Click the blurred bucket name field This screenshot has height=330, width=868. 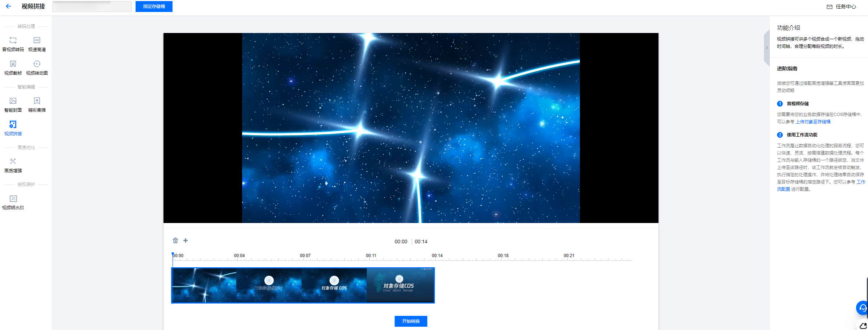92,7
